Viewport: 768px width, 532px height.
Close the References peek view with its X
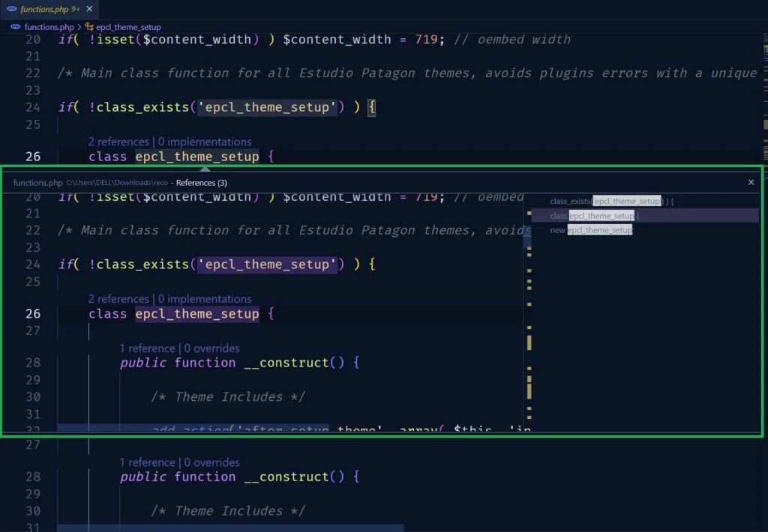(751, 182)
